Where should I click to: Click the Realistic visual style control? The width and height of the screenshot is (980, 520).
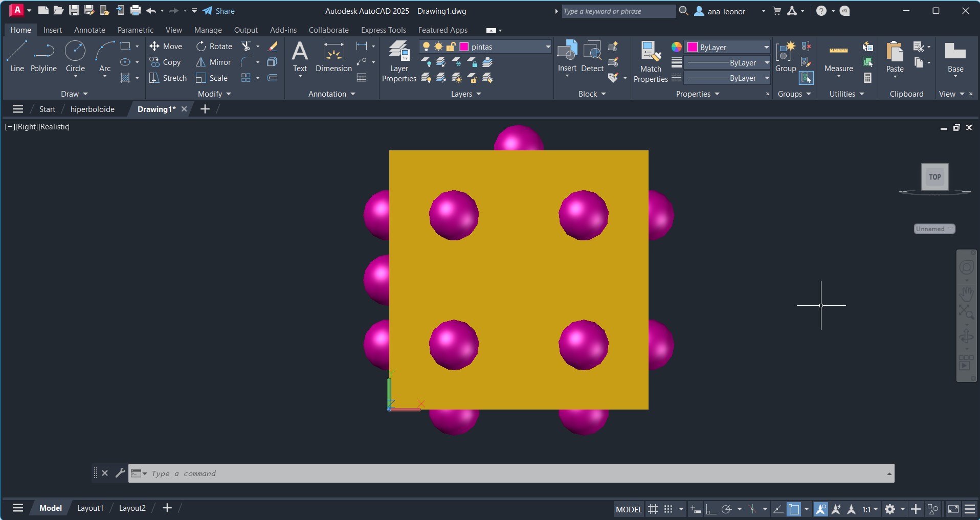pyautogui.click(x=54, y=127)
